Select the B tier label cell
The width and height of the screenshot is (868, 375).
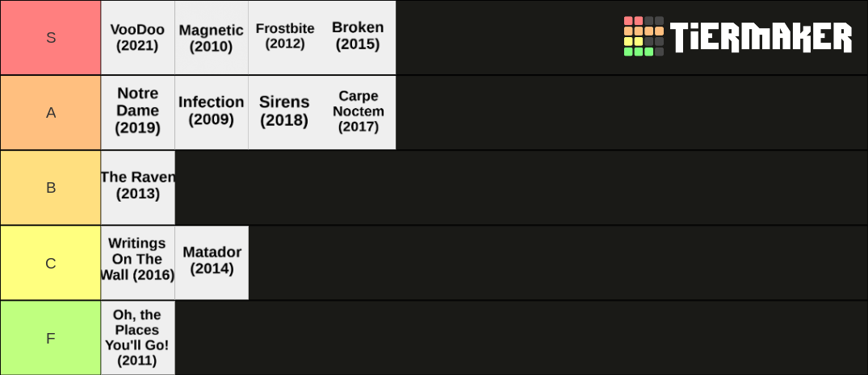click(50, 187)
